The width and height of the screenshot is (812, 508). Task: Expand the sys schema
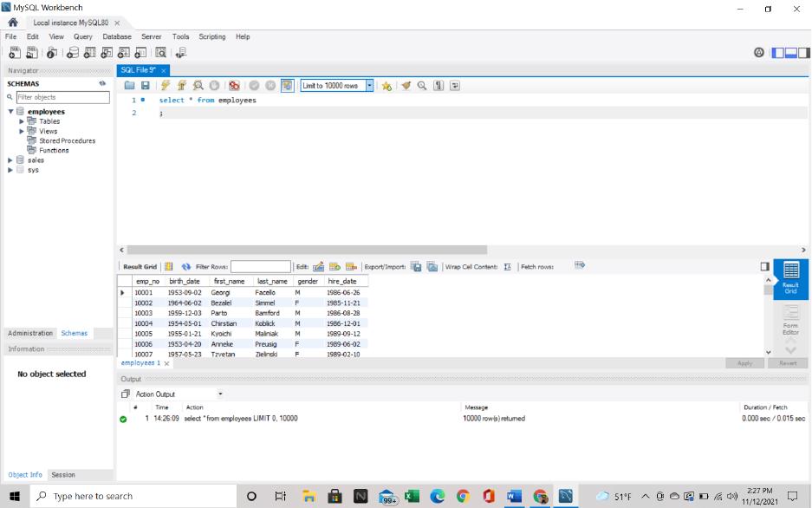[10, 170]
